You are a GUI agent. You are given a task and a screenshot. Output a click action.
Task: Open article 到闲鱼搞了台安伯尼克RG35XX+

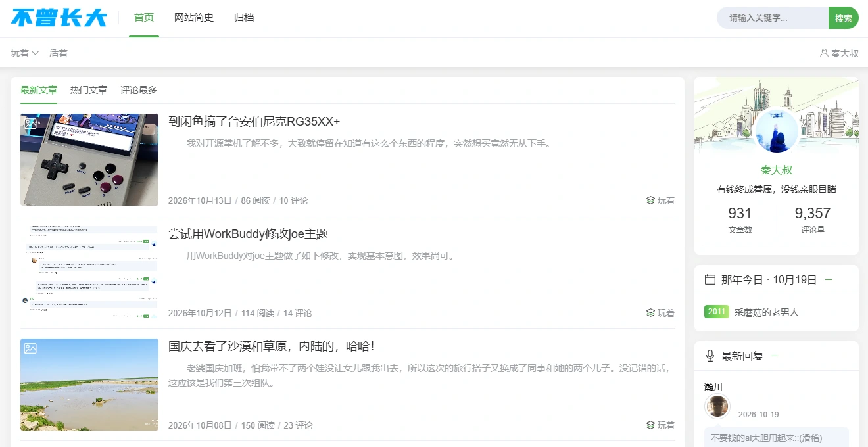click(x=254, y=121)
